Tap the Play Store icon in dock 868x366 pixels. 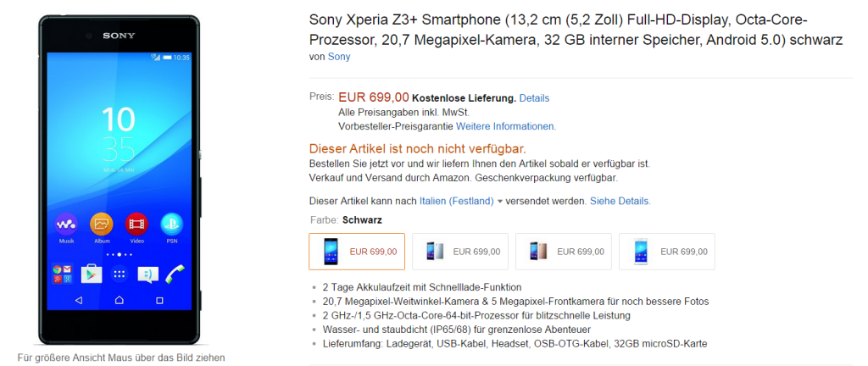coord(91,274)
